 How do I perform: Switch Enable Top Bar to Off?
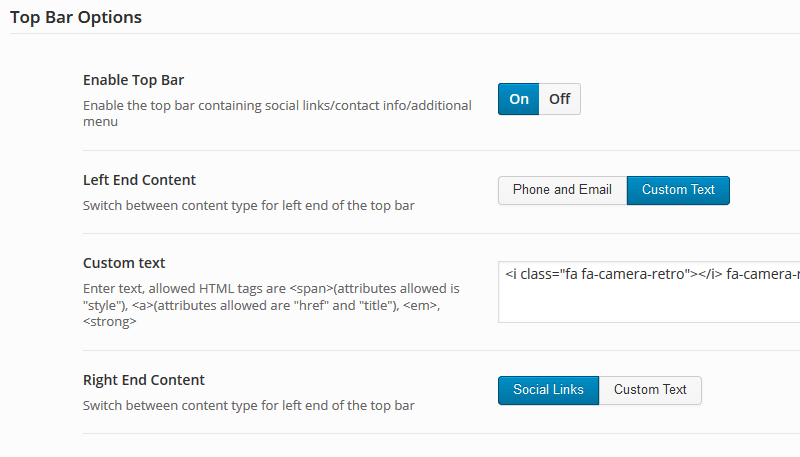coord(560,99)
